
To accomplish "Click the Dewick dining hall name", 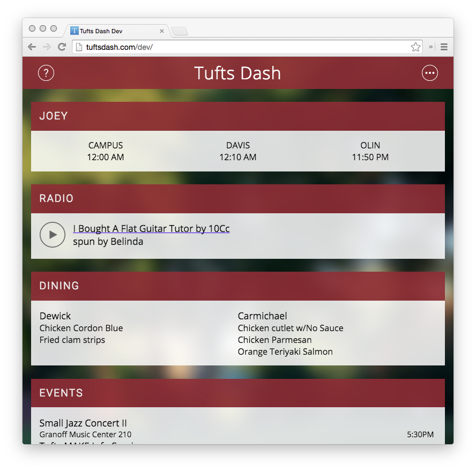I will [x=55, y=316].
